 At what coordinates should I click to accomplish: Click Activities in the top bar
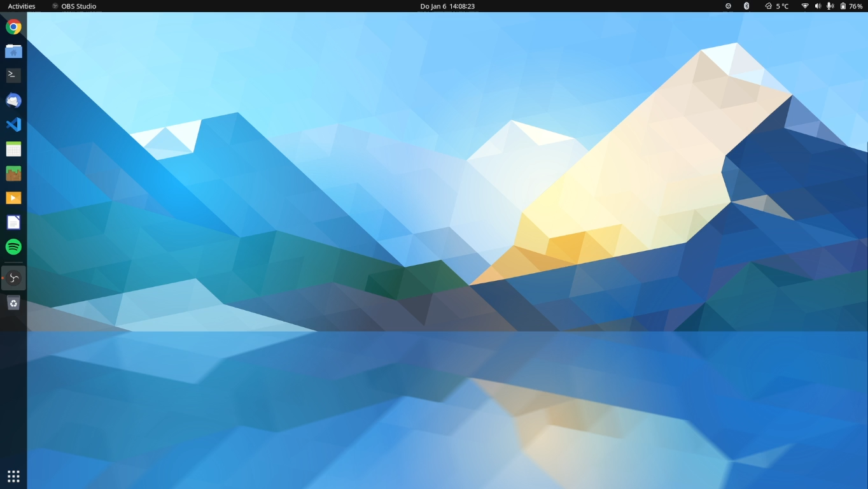click(x=22, y=6)
